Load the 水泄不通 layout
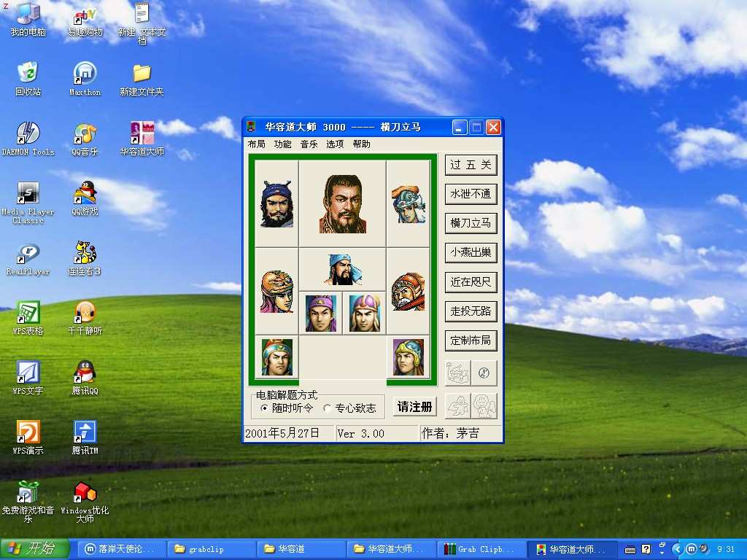This screenshot has height=560, width=747. [471, 194]
